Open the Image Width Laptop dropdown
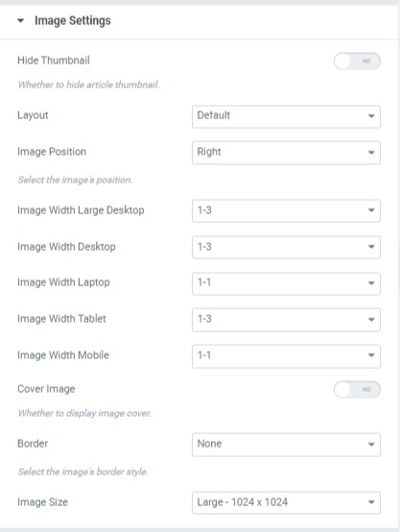The width and height of the screenshot is (400, 532). click(286, 283)
